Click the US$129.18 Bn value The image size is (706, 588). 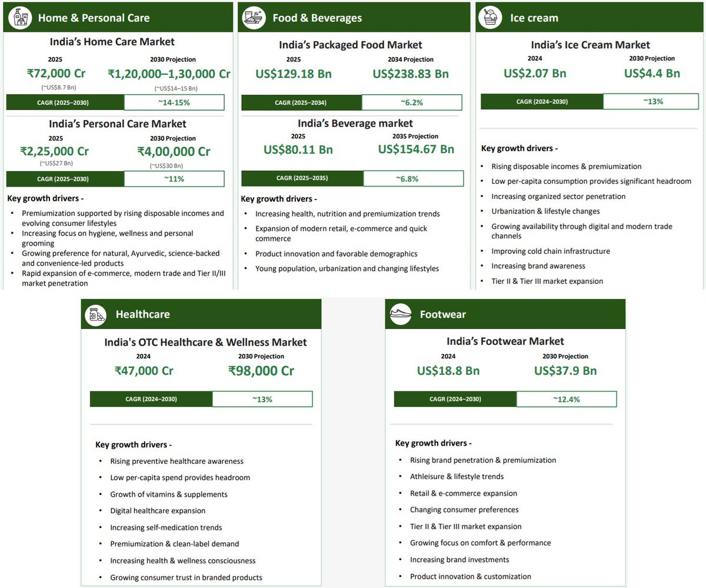point(294,74)
